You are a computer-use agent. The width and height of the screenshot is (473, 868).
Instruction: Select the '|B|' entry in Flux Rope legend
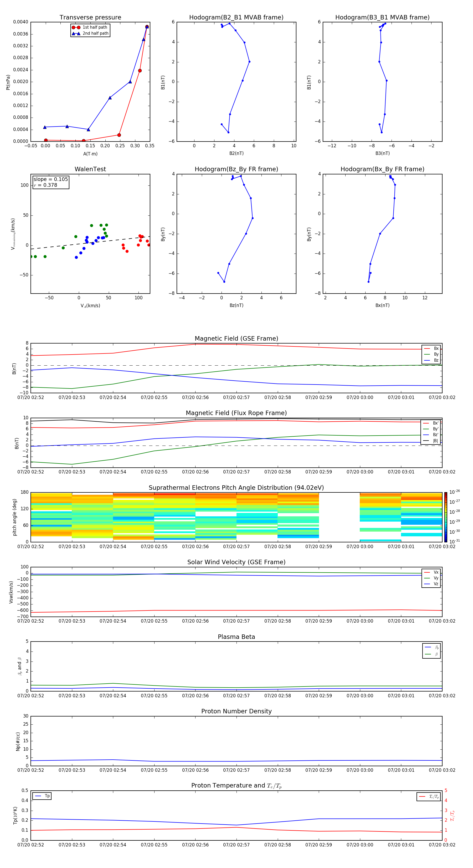[x=431, y=441]
